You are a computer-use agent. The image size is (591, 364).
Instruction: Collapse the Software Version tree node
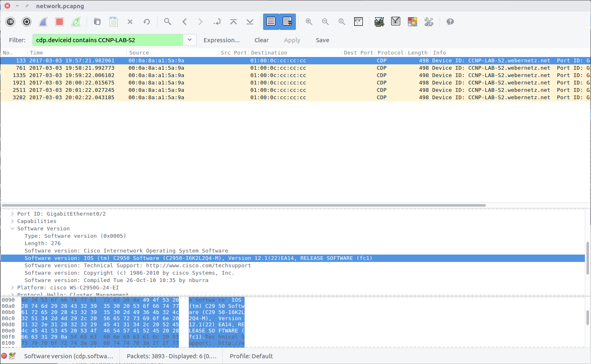click(13, 228)
